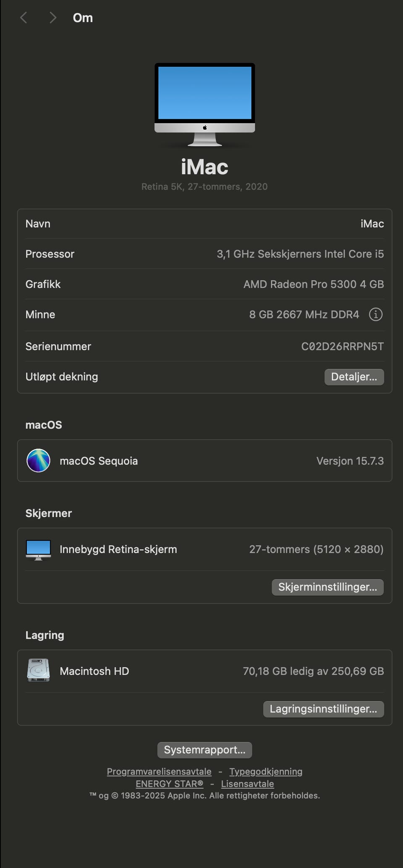Click the computer name iMac field
The width and height of the screenshot is (403, 868).
(372, 224)
